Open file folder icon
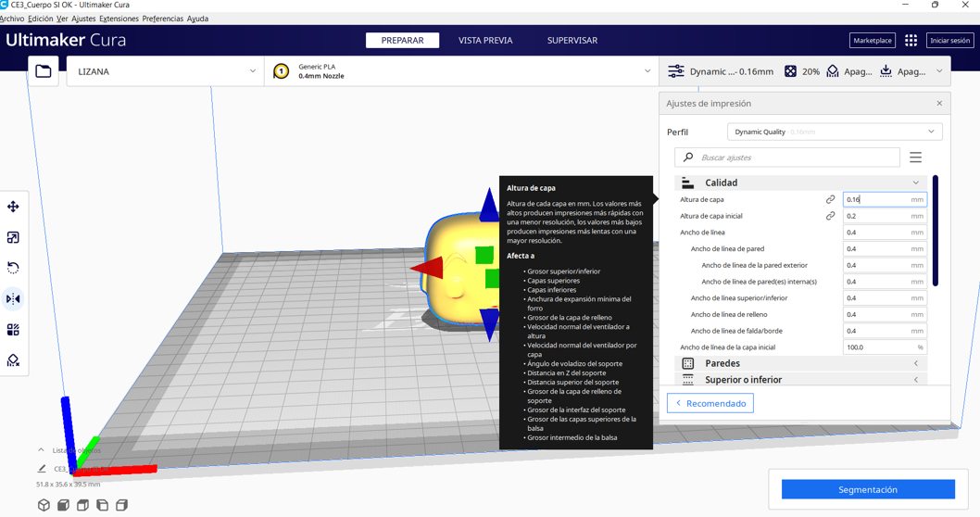980x517 pixels. [44, 71]
